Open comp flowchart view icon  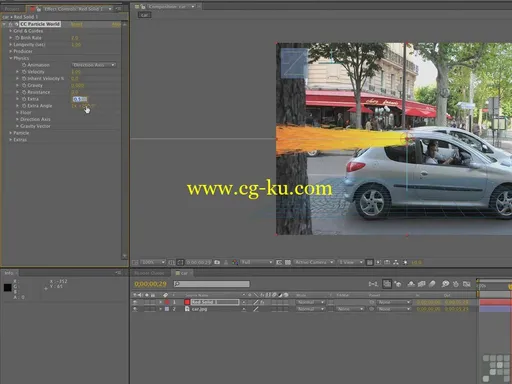tap(396, 263)
